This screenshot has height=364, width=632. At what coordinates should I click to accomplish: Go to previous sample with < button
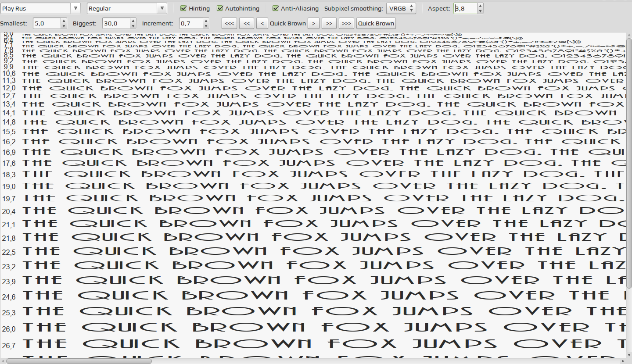[x=262, y=23]
